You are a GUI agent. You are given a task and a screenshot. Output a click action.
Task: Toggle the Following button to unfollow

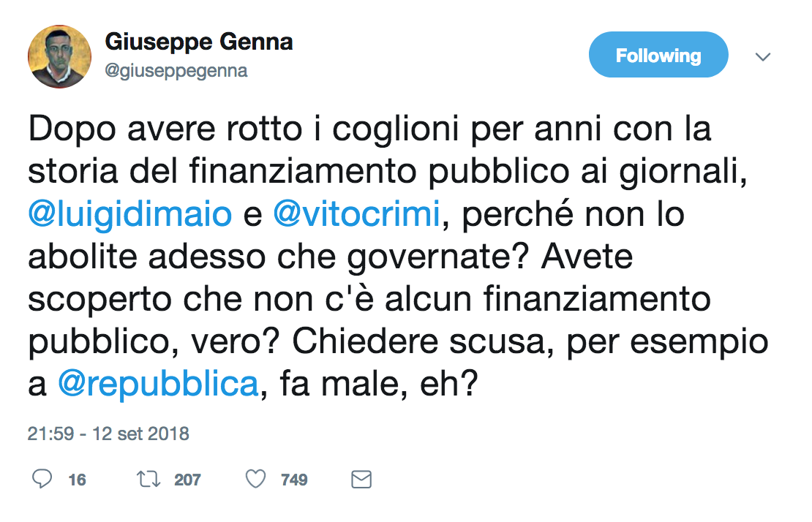pos(658,56)
